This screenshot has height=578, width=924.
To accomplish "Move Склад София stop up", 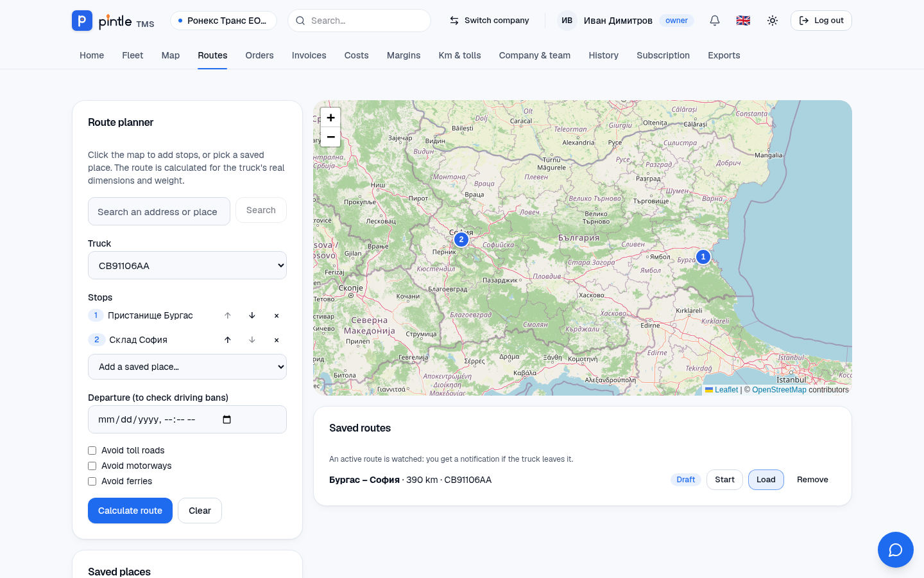I will click(x=228, y=340).
